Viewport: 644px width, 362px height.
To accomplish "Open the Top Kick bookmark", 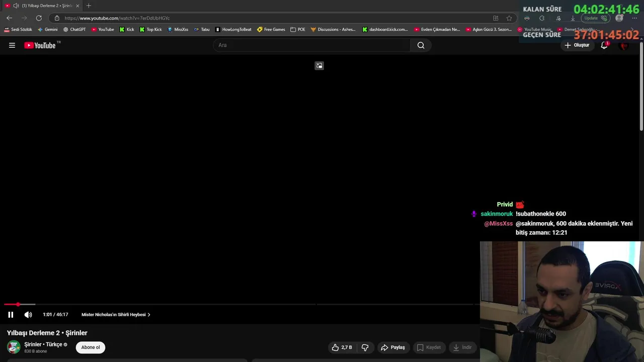I will (x=151, y=30).
